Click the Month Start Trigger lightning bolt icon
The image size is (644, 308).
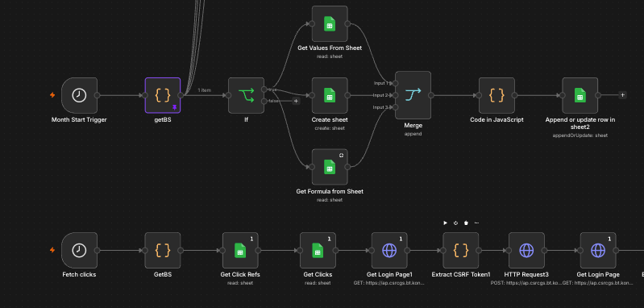[x=52, y=95]
